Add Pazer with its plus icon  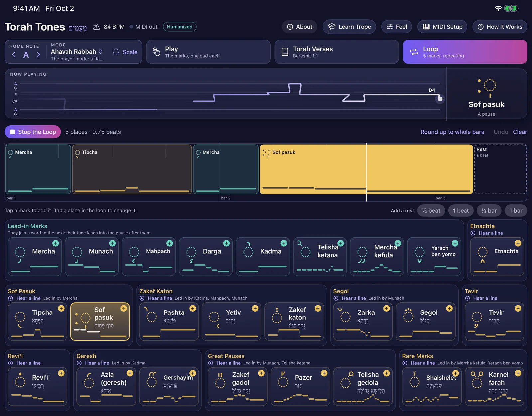pyautogui.click(x=324, y=373)
